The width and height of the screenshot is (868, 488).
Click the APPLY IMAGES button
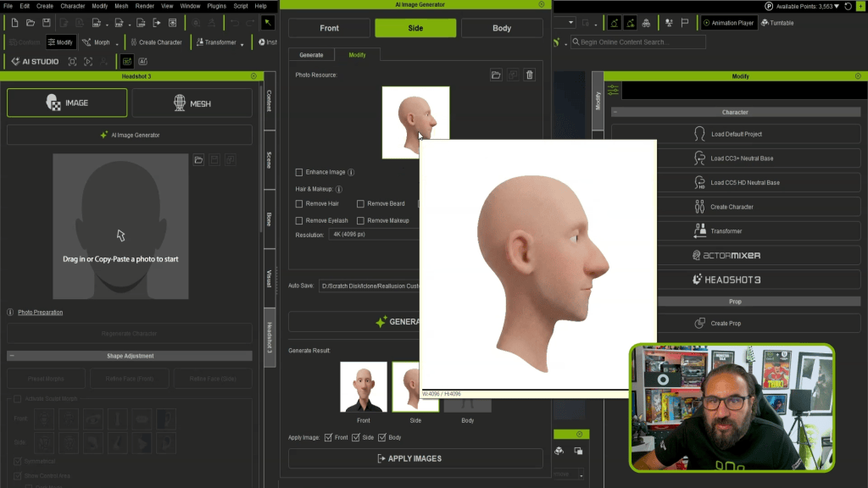[x=415, y=458]
